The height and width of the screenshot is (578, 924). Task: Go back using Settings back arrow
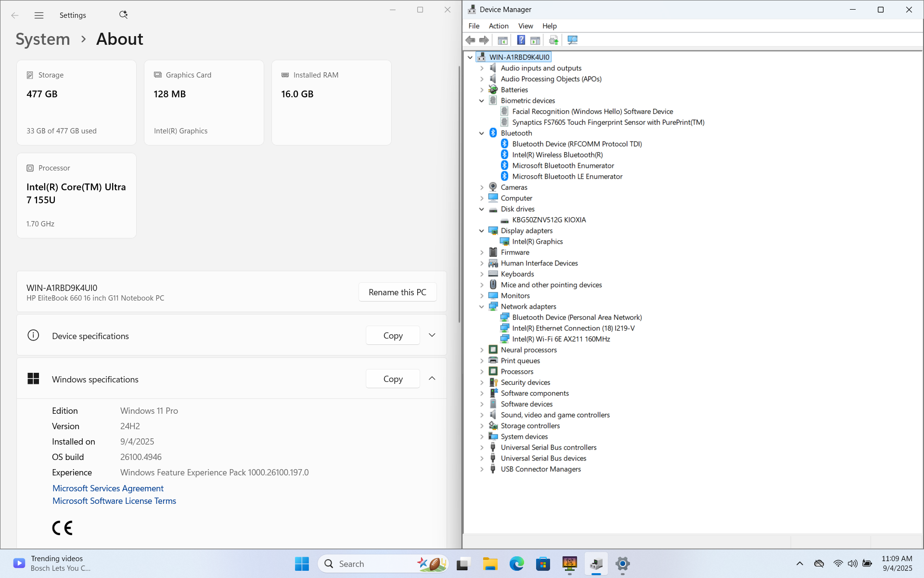(15, 15)
